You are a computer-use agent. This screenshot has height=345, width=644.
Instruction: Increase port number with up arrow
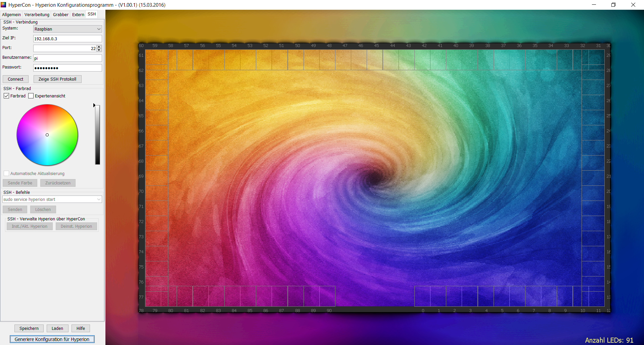tap(99, 47)
